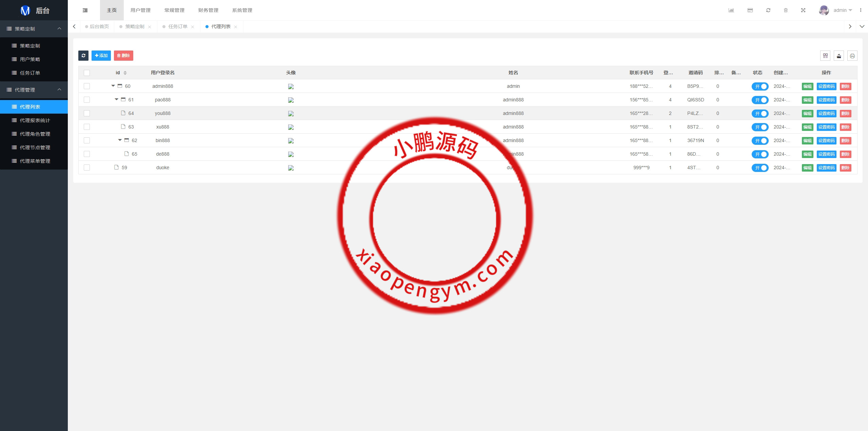868x431 pixels.
Task: Click the blue 添加 button
Action: [101, 56]
